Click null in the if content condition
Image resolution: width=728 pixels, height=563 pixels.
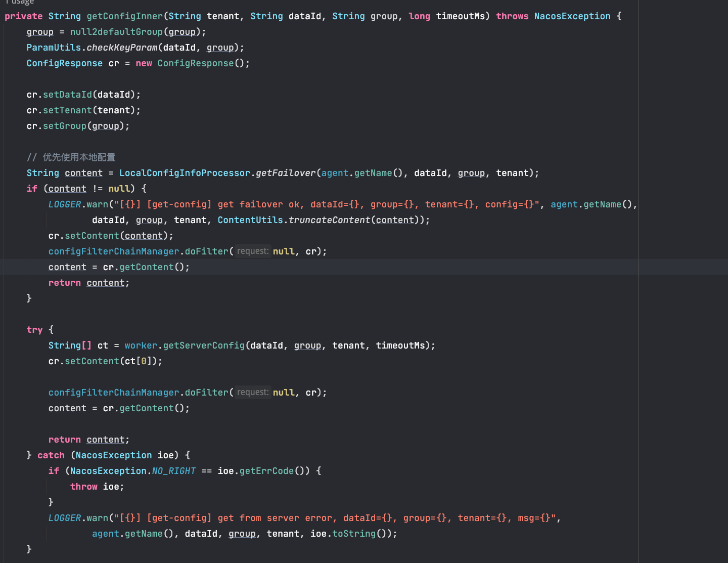pyautogui.click(x=119, y=189)
